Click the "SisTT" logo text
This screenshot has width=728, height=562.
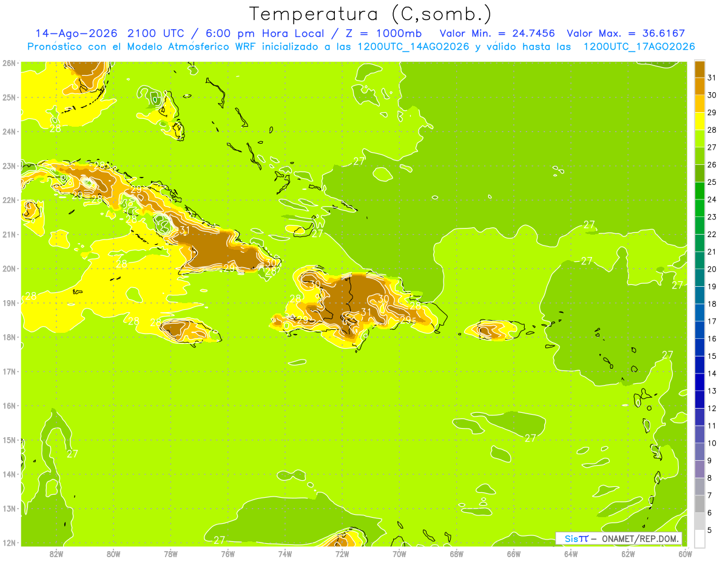pos(576,538)
